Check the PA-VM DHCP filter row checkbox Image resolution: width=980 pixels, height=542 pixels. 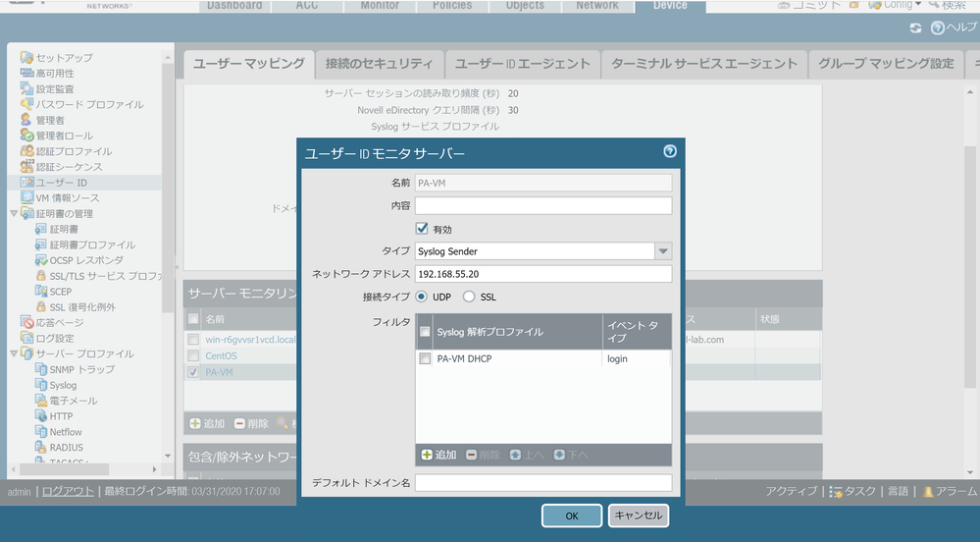tap(425, 358)
